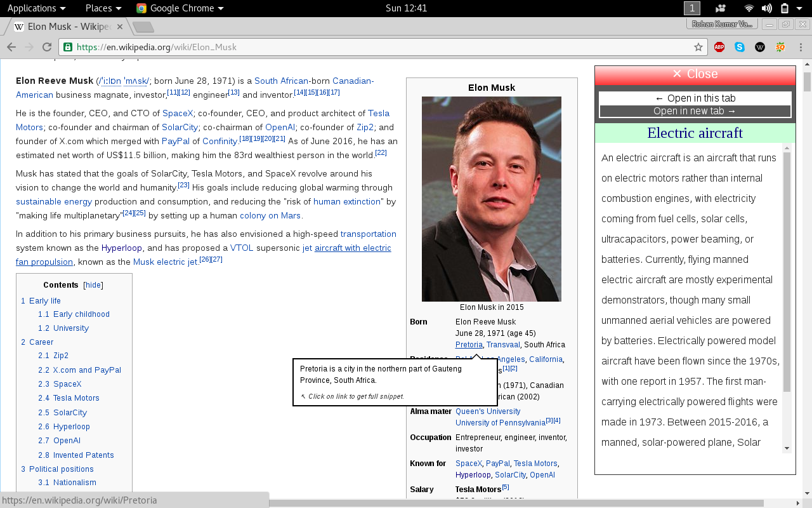Screen dimensions: 812x508
Task: Open the Skype extension in the toolbar
Action: click(739, 46)
